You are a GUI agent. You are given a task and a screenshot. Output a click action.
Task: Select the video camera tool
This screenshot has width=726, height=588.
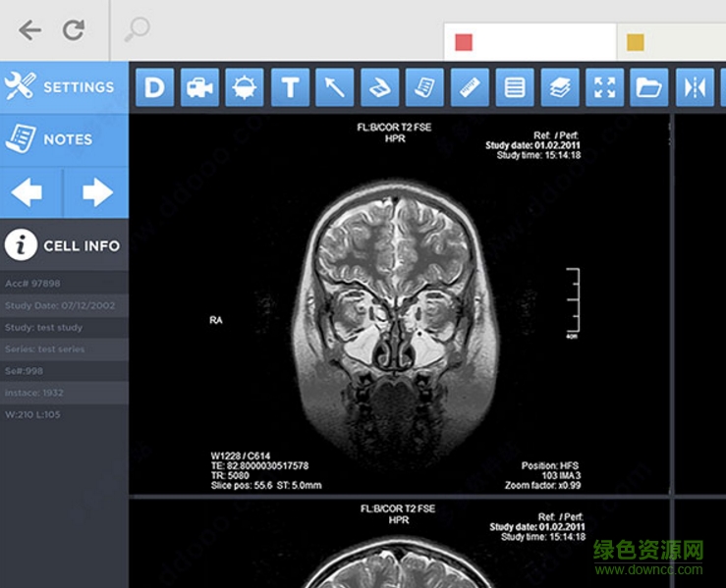click(x=199, y=87)
